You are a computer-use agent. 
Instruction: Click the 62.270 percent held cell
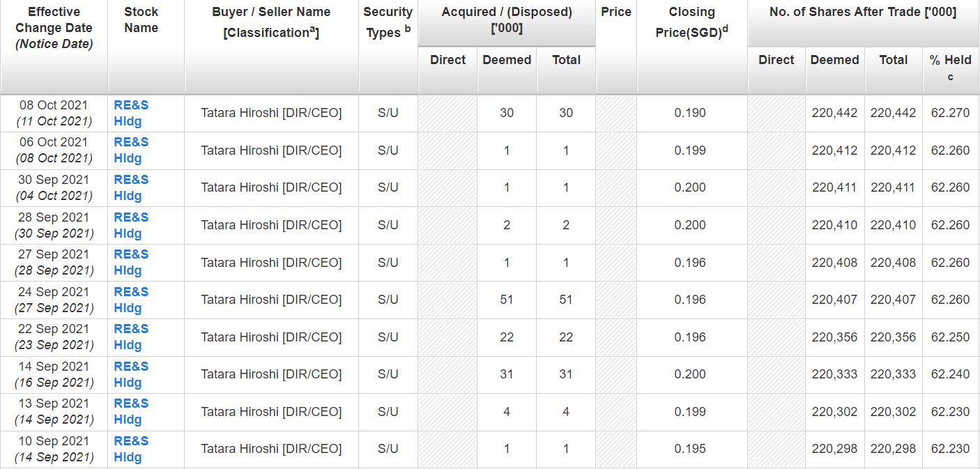[x=950, y=113]
